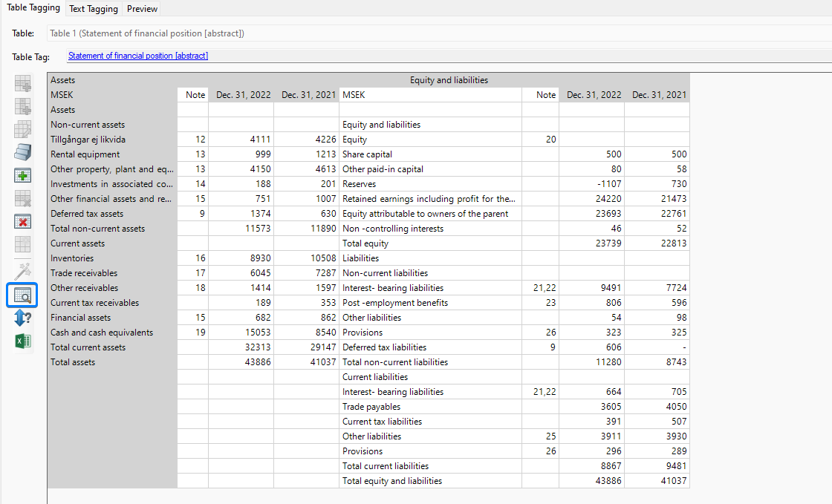Screen dimensions: 832x504
Task: Click the greyed edit-table pencil grid icon
Action: [23, 129]
